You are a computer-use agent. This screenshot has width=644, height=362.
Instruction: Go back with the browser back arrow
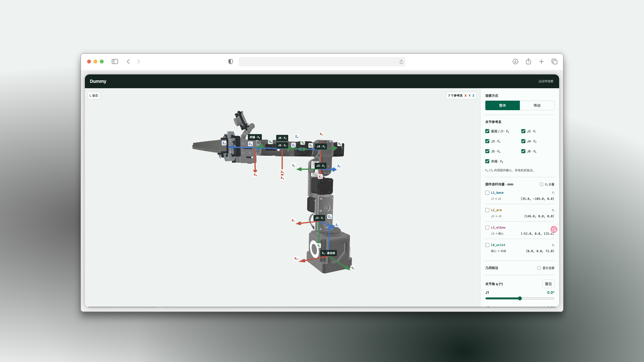[x=128, y=62]
